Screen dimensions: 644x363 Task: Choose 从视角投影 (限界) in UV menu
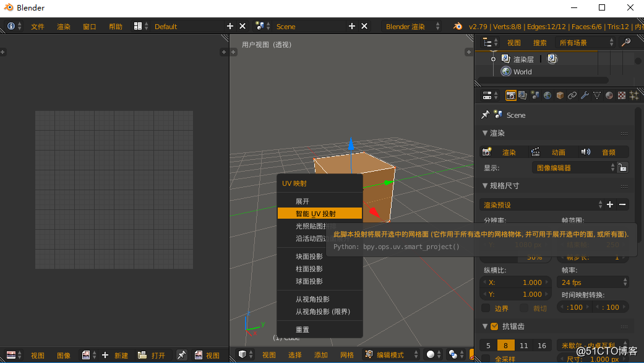tap(320, 312)
